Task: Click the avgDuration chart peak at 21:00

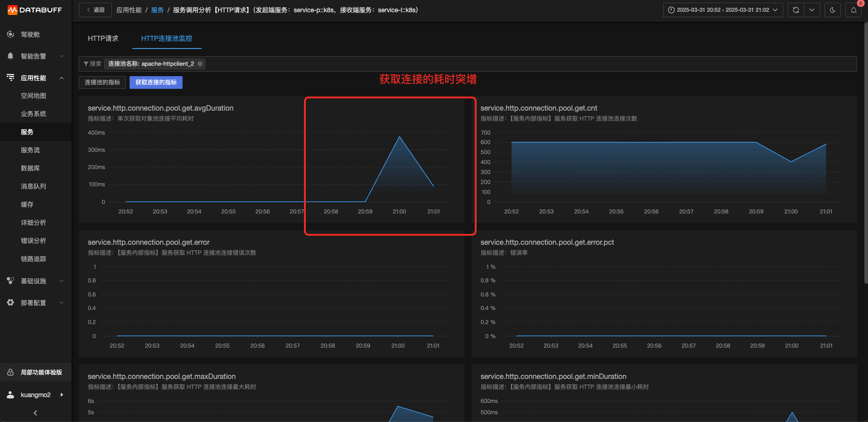Action: [x=399, y=136]
